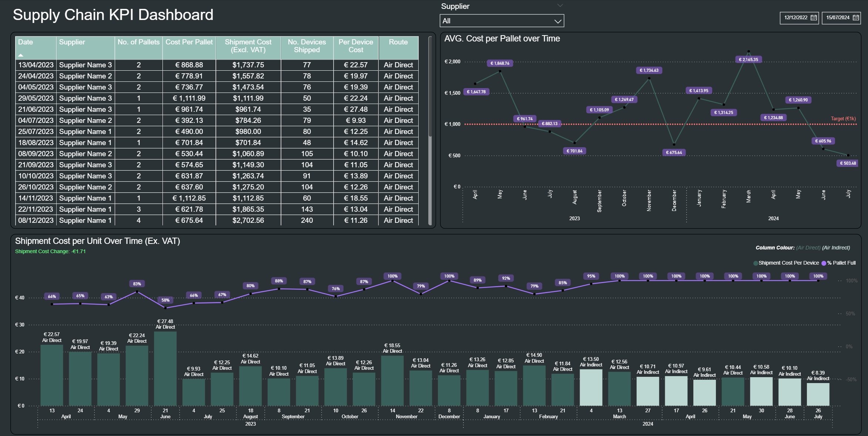Click the 15/07/2024 end date field
The height and width of the screenshot is (436, 868).
point(838,18)
